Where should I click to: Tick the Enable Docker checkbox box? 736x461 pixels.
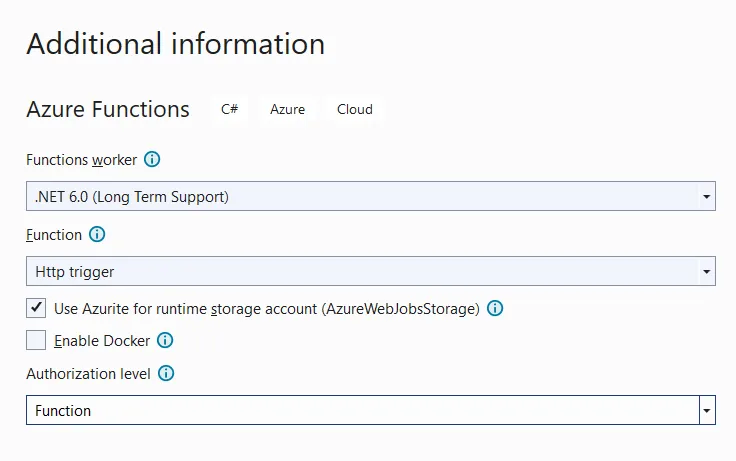click(36, 341)
